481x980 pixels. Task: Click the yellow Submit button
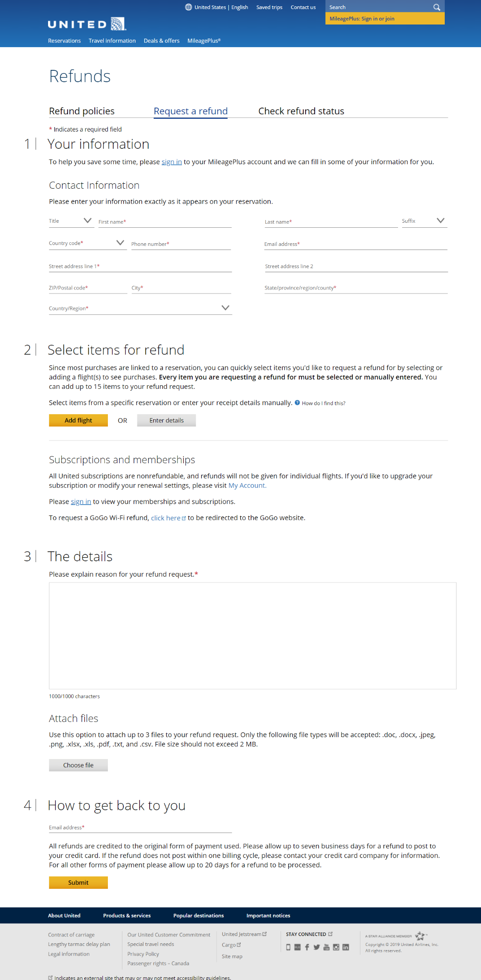(x=78, y=882)
